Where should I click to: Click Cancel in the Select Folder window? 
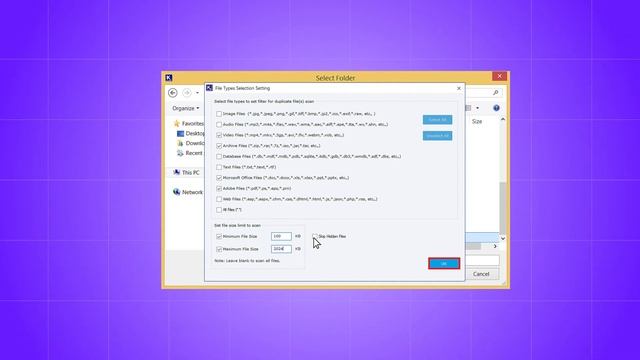pyautogui.click(x=481, y=274)
